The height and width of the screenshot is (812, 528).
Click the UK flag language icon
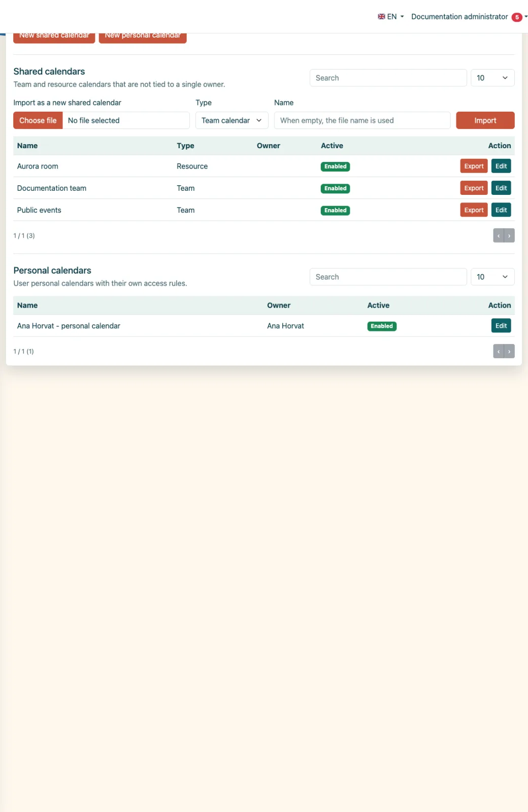click(381, 17)
